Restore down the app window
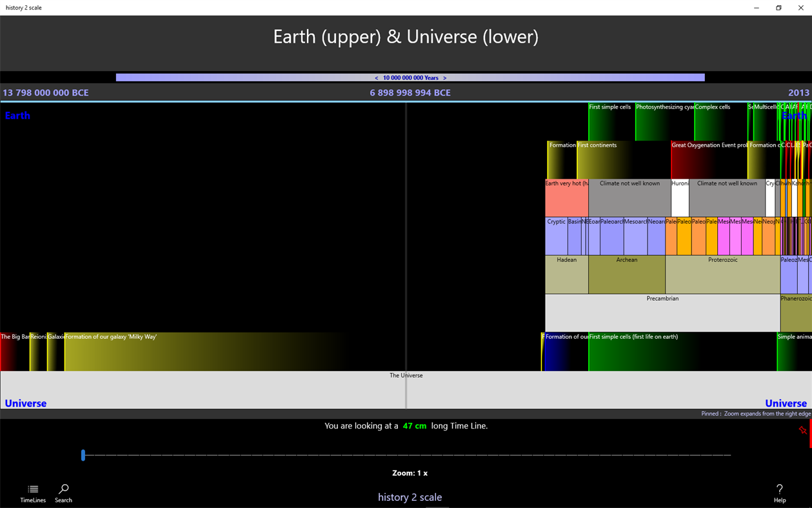Viewport: 812px width, 508px height. 778,8
